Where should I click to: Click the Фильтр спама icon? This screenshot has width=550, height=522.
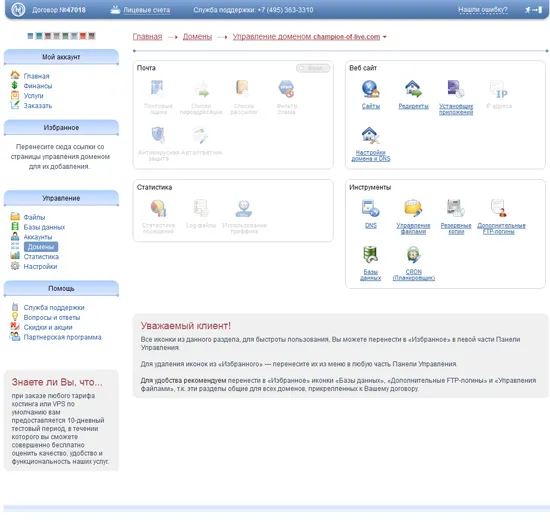tap(286, 89)
